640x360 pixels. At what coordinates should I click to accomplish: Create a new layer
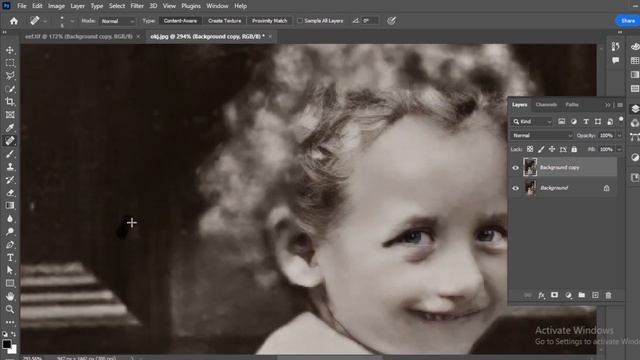[x=595, y=295]
